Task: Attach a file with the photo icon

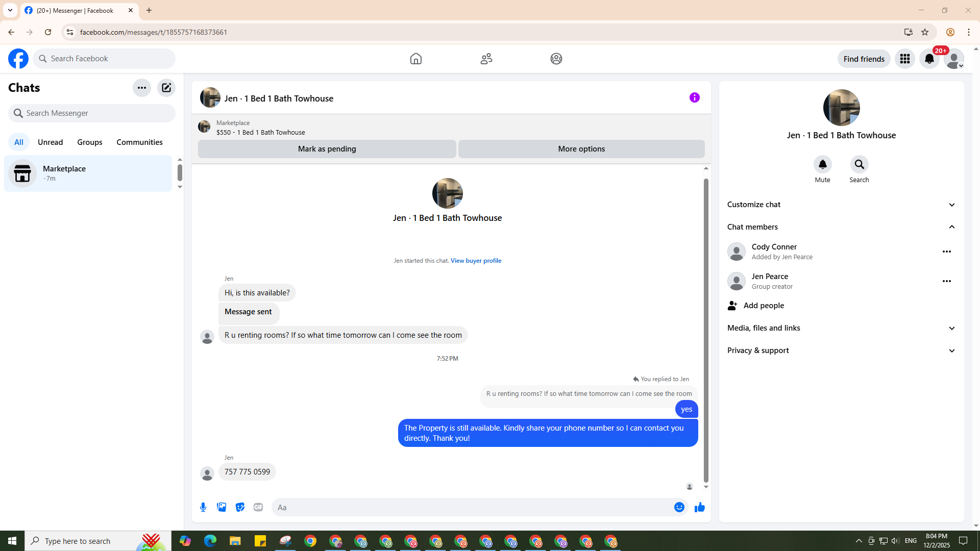Action: click(x=222, y=507)
